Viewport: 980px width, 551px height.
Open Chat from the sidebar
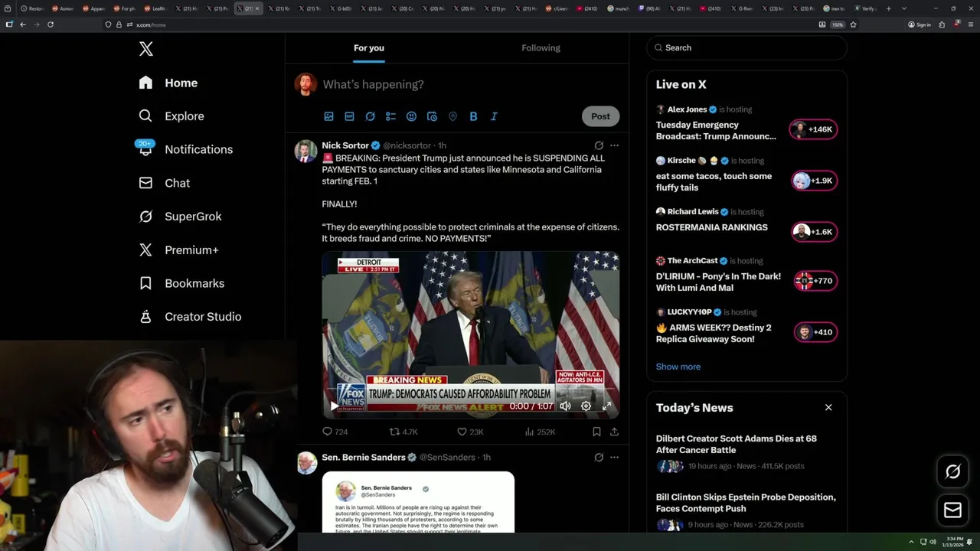[x=164, y=183]
